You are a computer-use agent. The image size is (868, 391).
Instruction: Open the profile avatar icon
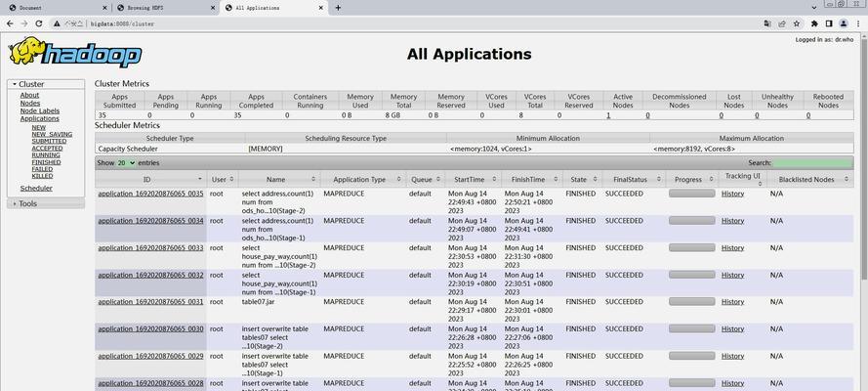click(843, 23)
